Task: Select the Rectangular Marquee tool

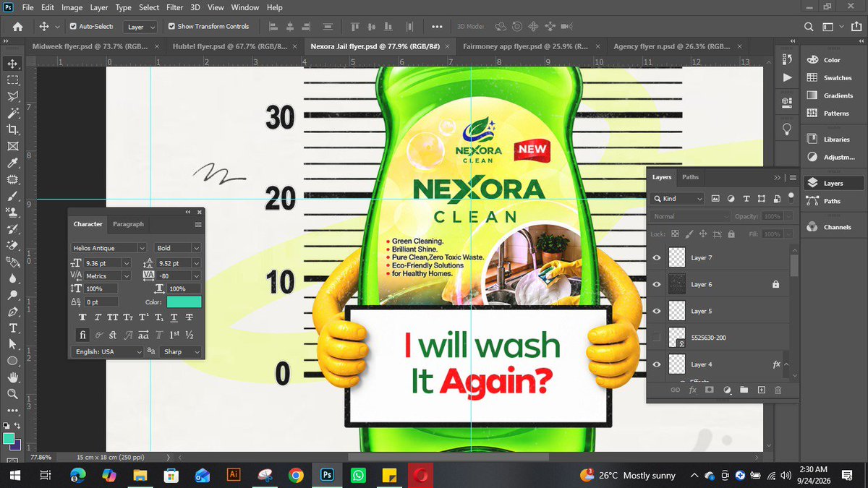Action: coord(12,80)
